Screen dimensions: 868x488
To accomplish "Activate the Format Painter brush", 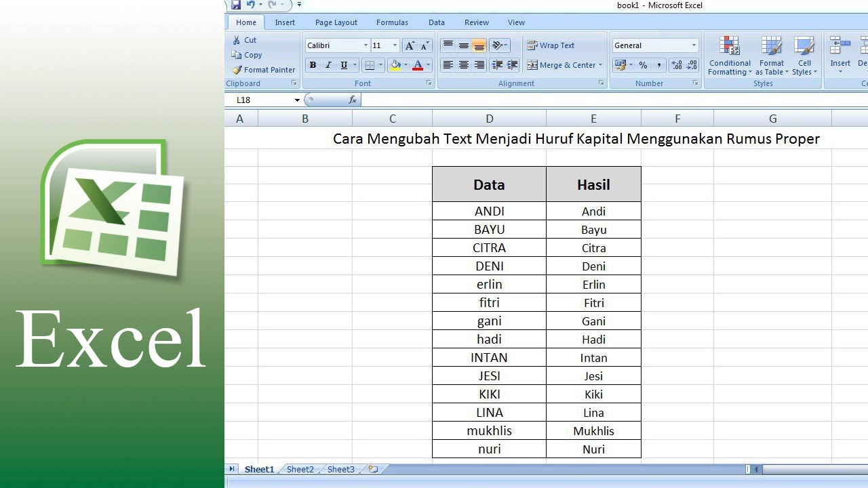I will (x=237, y=70).
